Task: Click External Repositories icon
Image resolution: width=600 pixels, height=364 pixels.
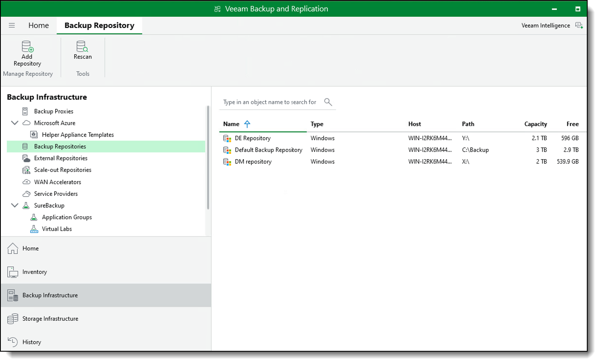Action: coord(26,158)
